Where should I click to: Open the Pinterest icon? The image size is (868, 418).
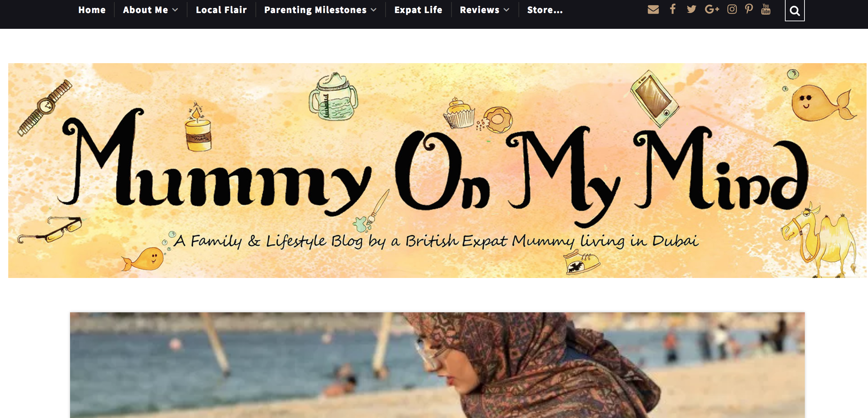749,9
